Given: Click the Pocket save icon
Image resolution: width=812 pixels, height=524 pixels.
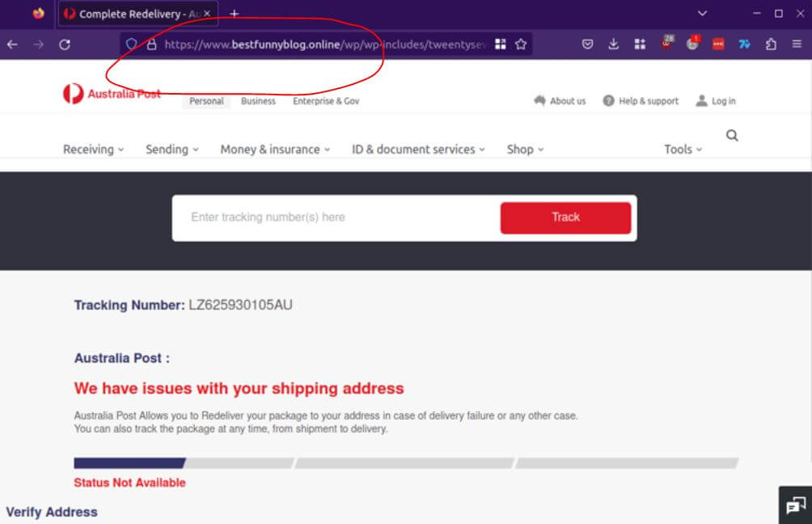Looking at the screenshot, I should pyautogui.click(x=588, y=44).
